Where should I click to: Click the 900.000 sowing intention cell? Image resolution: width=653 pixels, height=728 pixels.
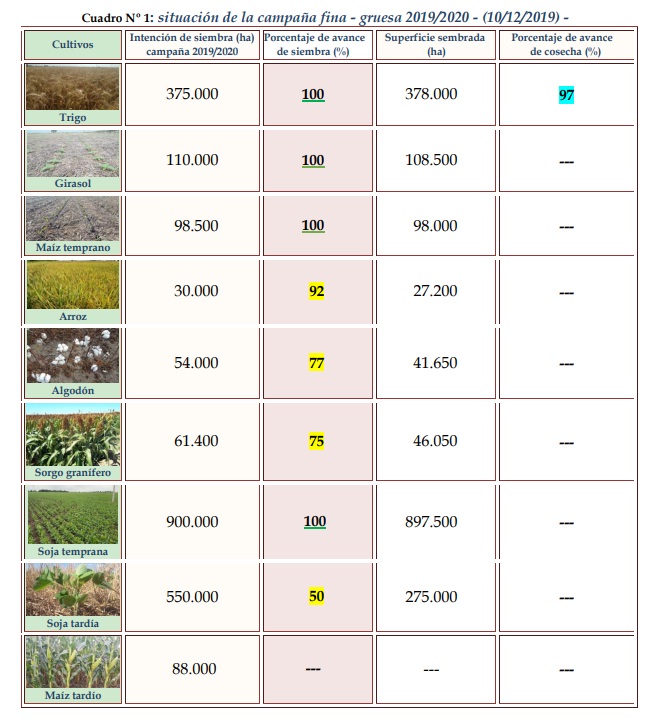pyautogui.click(x=191, y=522)
